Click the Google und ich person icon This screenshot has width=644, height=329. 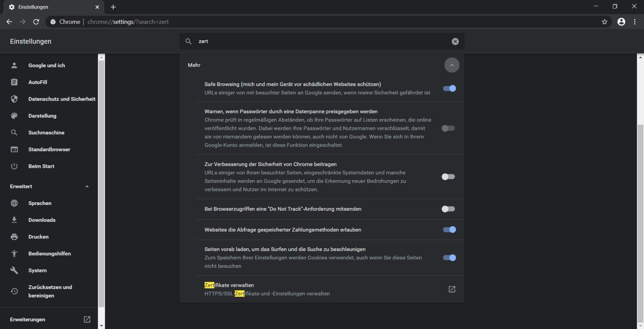(14, 65)
